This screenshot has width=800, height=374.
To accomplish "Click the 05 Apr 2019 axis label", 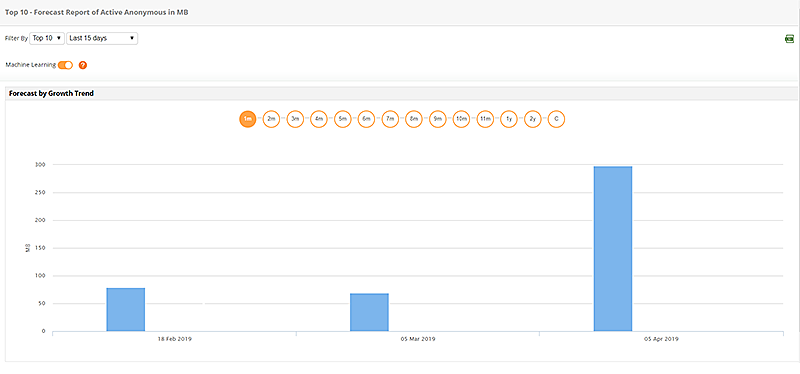I will pyautogui.click(x=661, y=339).
